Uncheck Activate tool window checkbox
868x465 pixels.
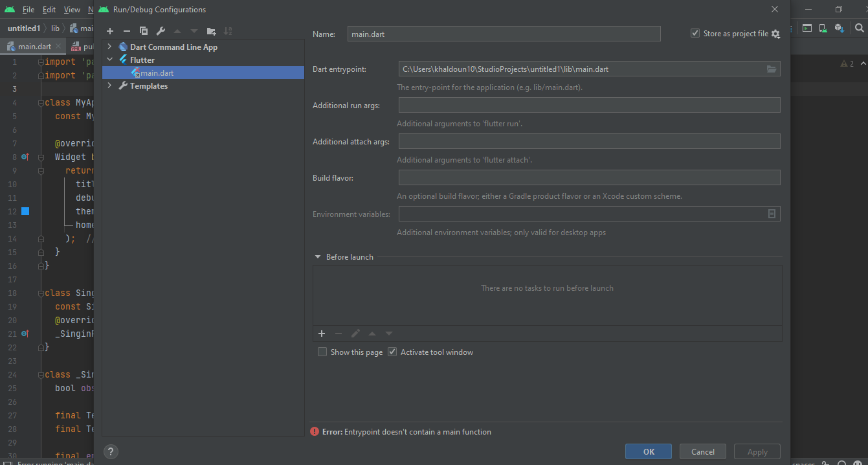point(392,352)
